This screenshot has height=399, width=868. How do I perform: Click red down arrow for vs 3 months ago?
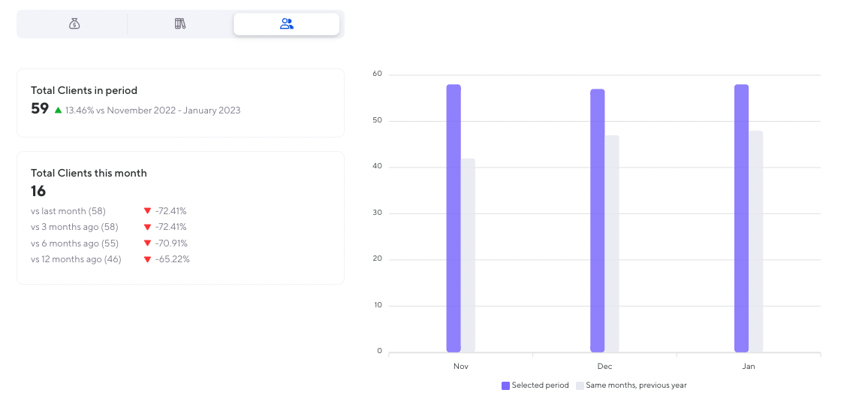coord(147,227)
